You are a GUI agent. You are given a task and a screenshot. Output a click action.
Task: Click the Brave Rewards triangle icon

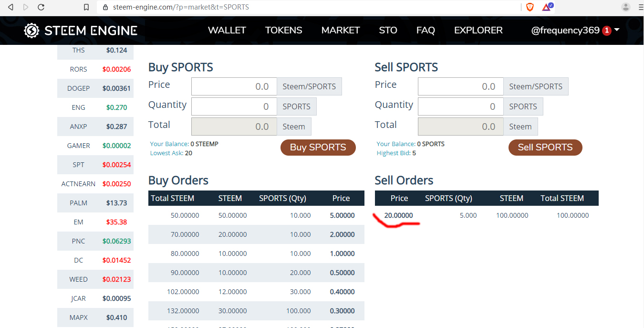tap(547, 7)
